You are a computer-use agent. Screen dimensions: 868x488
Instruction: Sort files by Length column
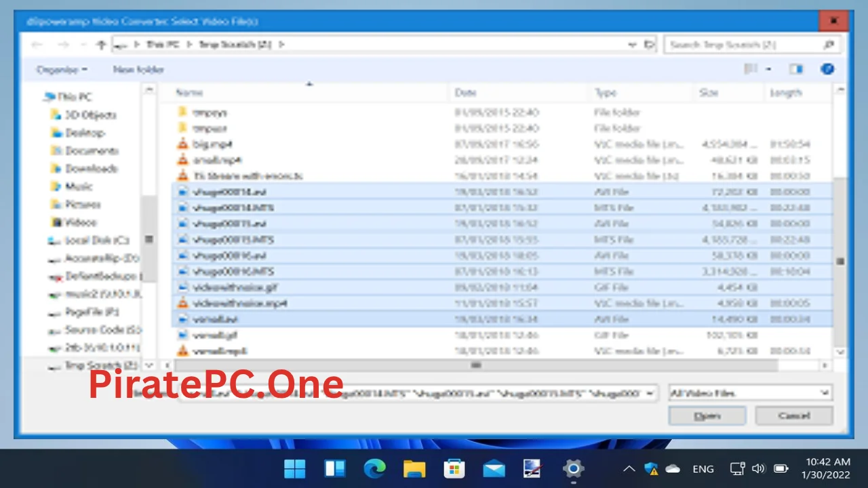point(787,93)
